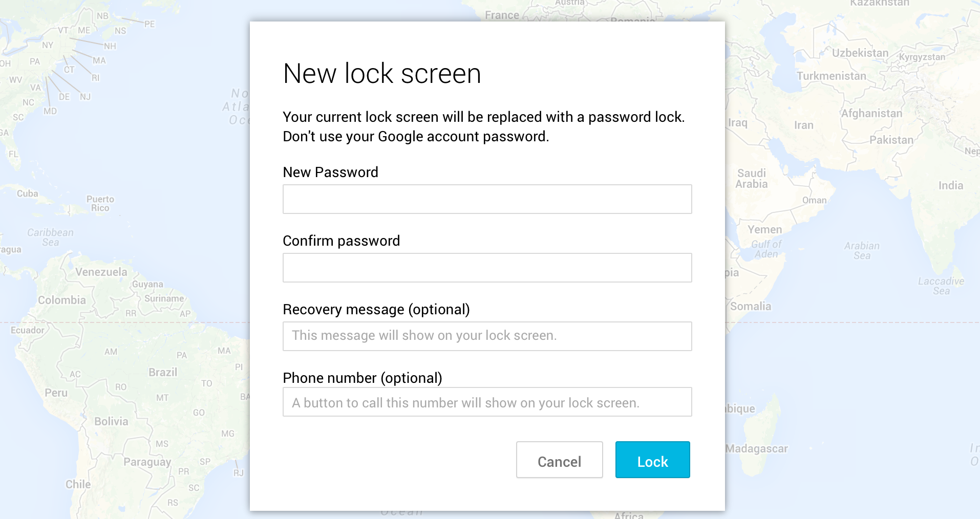The image size is (980, 519).
Task: Click Cuba on the map
Action: pos(28,193)
